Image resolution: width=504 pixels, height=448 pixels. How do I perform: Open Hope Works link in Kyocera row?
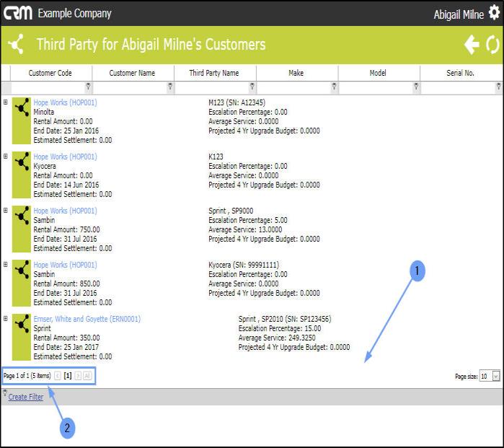coord(65,157)
